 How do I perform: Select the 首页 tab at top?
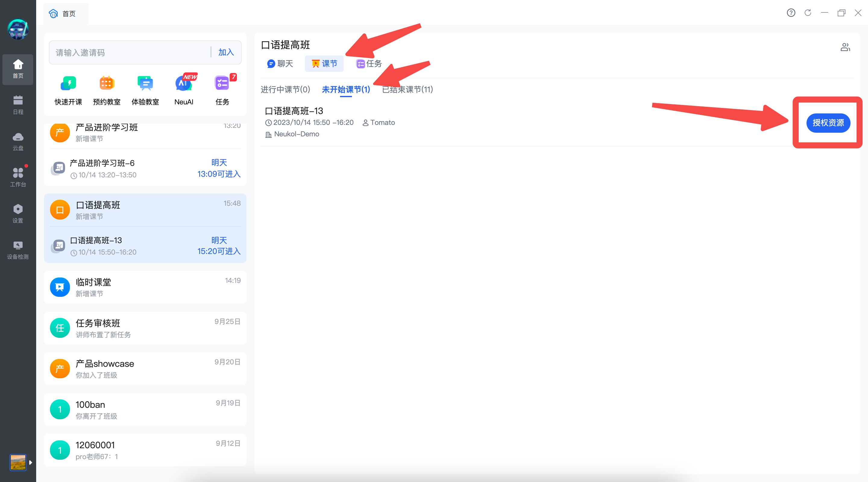point(66,14)
